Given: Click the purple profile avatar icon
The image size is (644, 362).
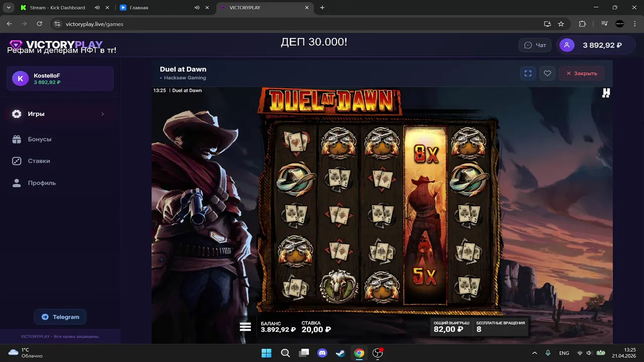Looking at the screenshot, I should coord(567,45).
